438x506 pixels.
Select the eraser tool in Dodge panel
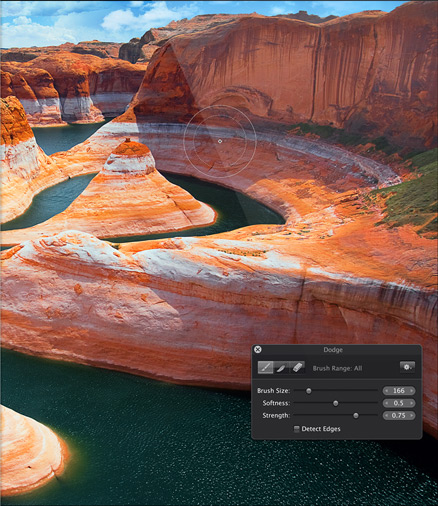(297, 367)
